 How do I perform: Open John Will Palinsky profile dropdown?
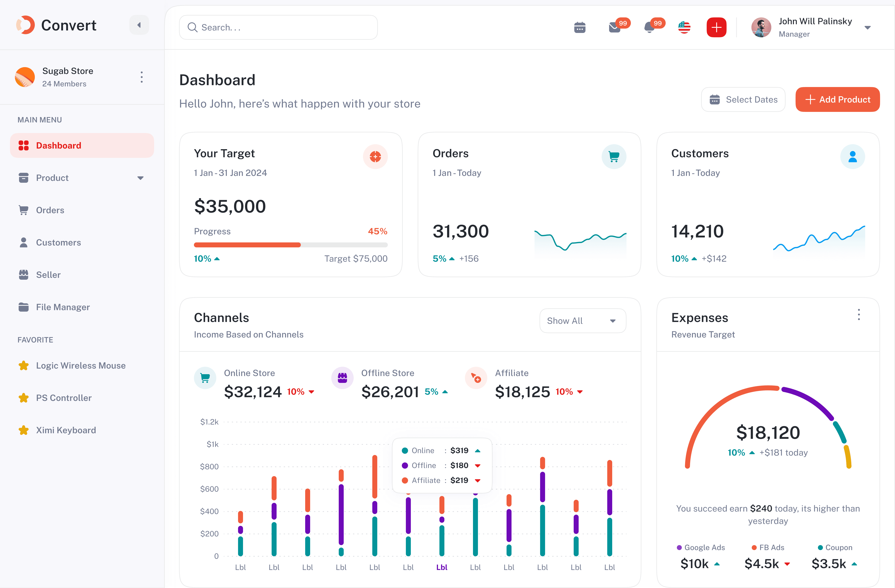(867, 27)
